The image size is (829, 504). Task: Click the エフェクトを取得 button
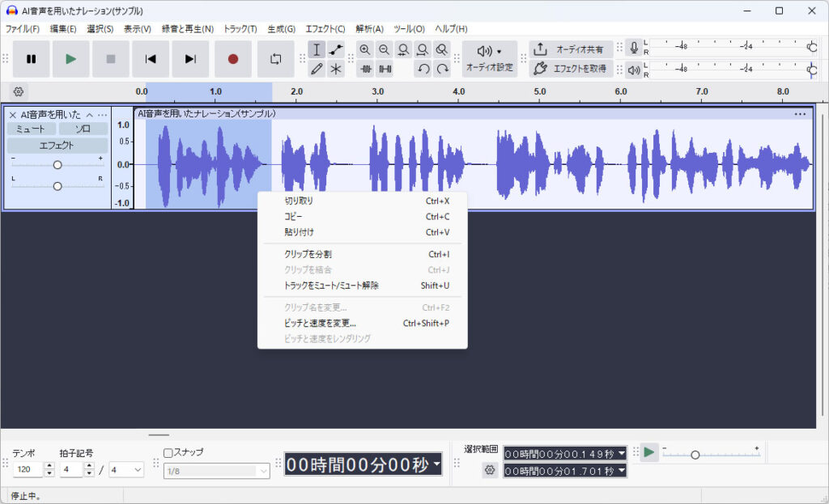click(571, 69)
